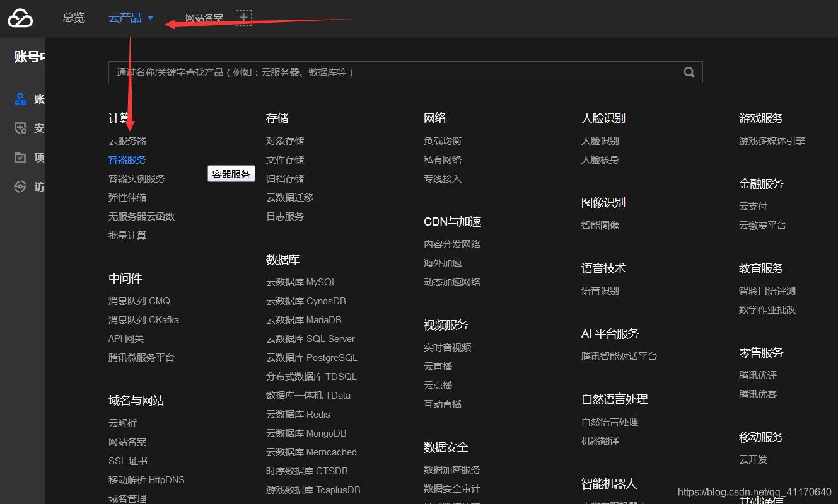
Task: Click the plus icon beside 网站备案
Action: pos(243,18)
